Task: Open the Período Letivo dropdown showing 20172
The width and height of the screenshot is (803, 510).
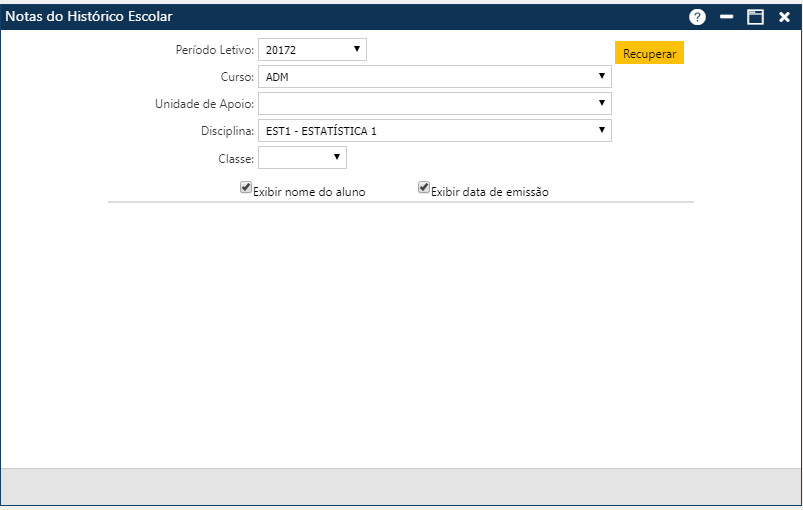Action: click(312, 50)
